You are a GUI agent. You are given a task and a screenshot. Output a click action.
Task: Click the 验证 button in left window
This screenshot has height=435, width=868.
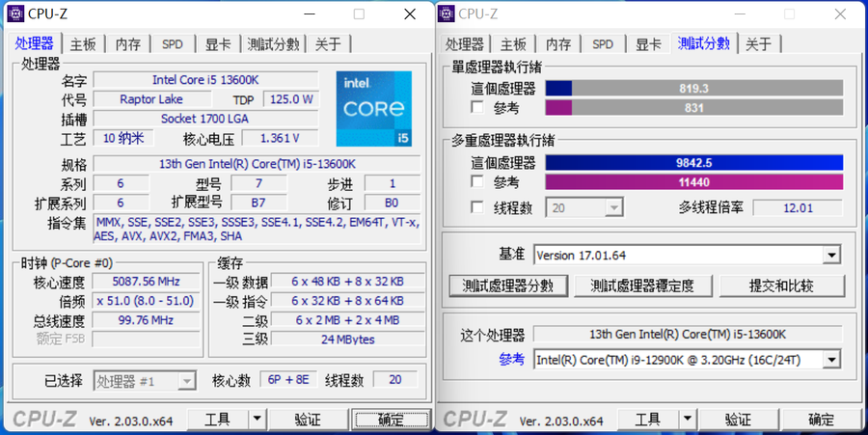tap(307, 420)
